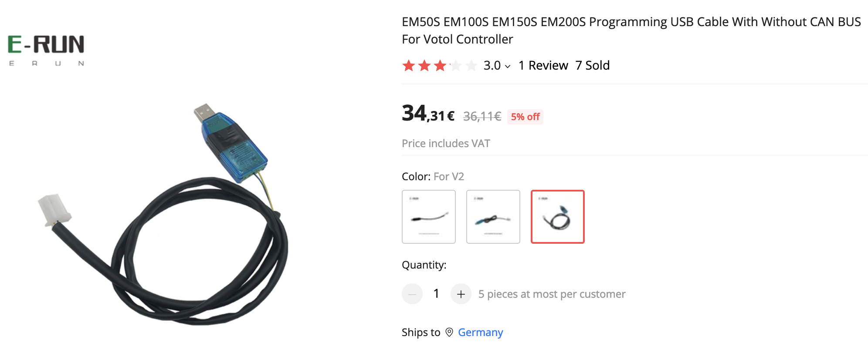Screen dimensions: 868x343
Task: Decrease quantity with the minus button
Action: point(412,294)
